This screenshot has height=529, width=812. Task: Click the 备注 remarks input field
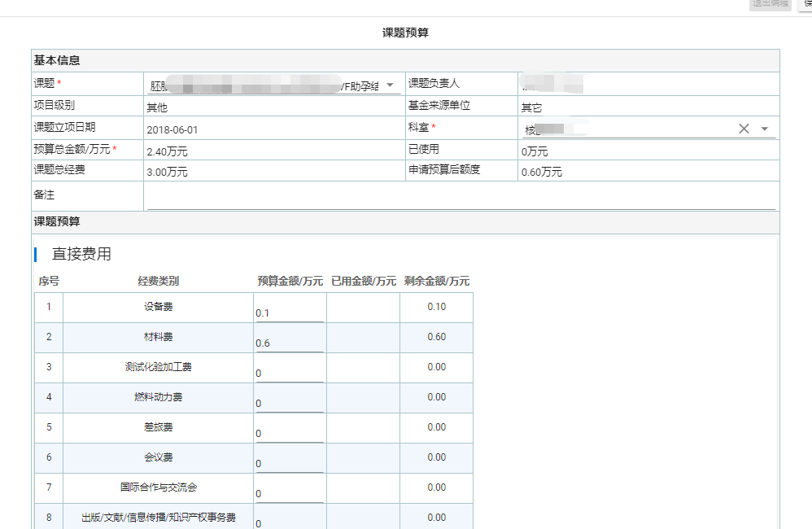click(x=461, y=196)
